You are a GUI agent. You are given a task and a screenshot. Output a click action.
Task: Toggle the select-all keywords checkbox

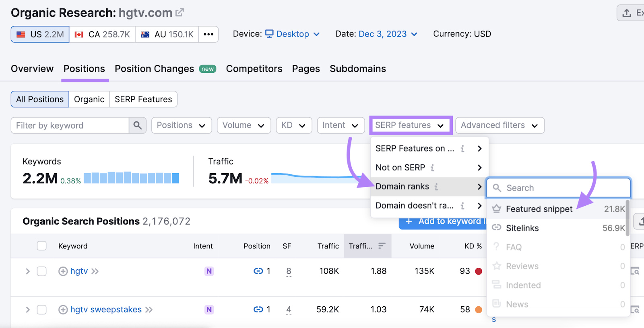42,246
